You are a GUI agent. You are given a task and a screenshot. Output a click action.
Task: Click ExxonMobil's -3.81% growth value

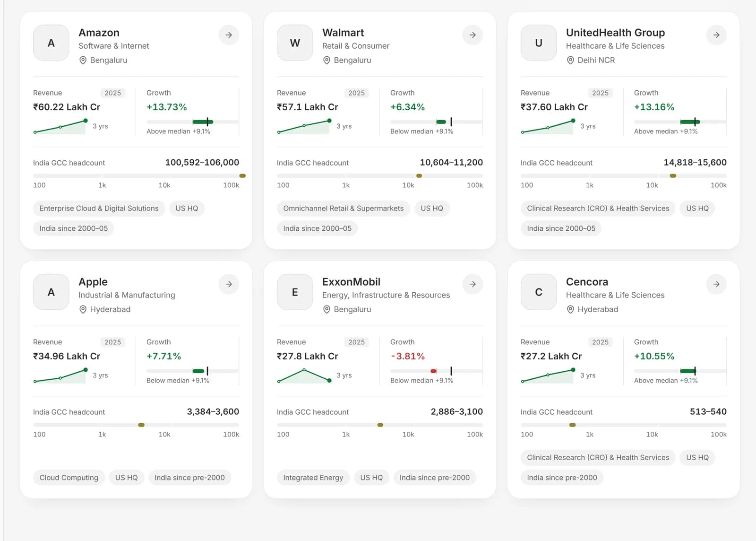pyautogui.click(x=408, y=356)
